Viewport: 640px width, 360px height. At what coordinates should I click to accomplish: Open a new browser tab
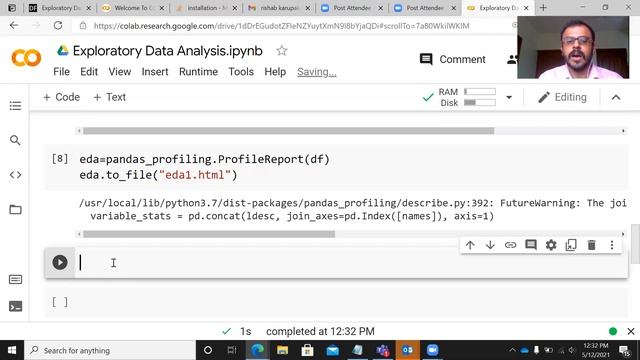(x=543, y=8)
